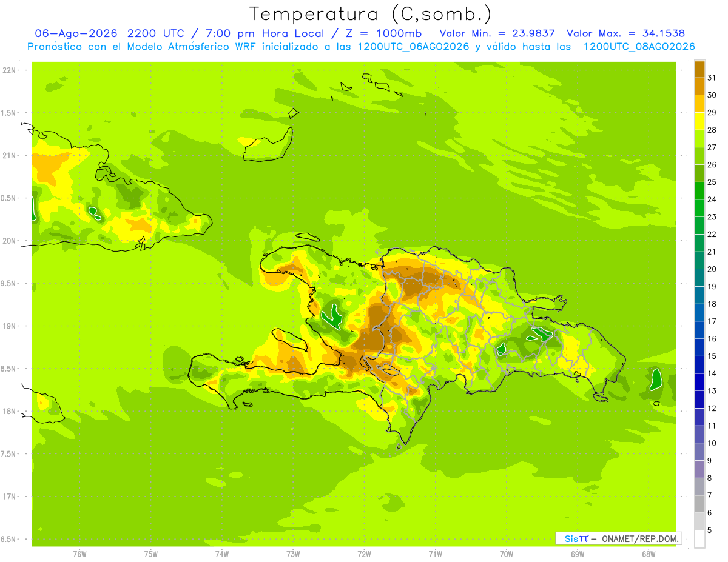Click the '71W' longitude label

(x=435, y=554)
